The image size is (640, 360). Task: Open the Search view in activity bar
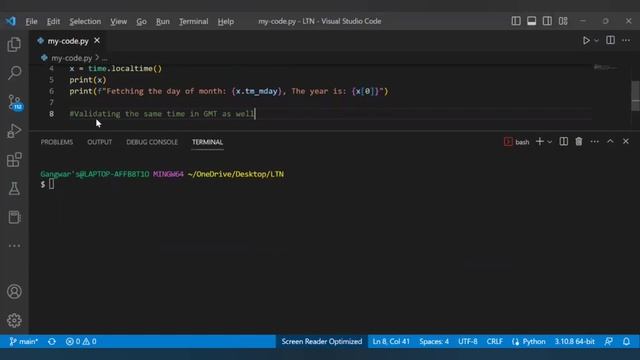pyautogui.click(x=14, y=73)
